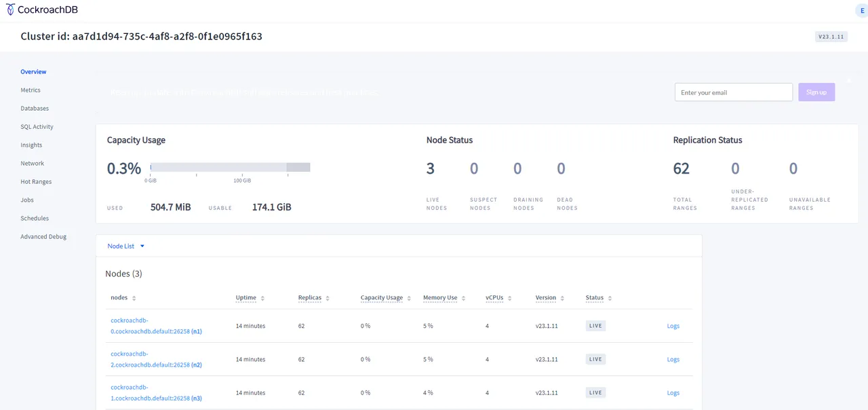This screenshot has height=410, width=868.
Task: Click the LIVE status badge for n2
Action: click(595, 359)
